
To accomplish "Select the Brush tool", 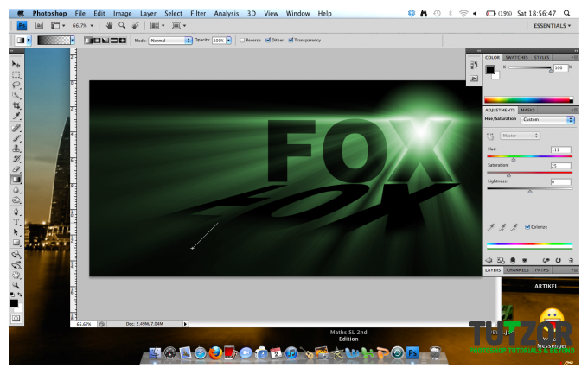I will click(x=16, y=138).
